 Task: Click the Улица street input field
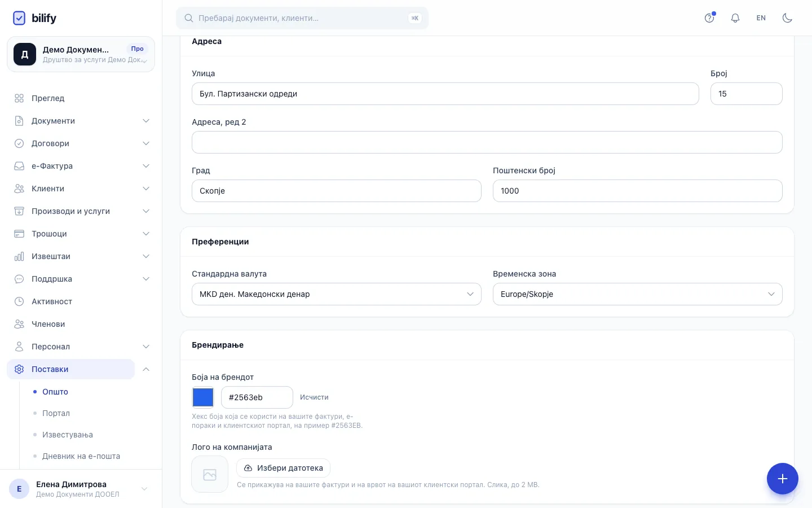(x=445, y=94)
